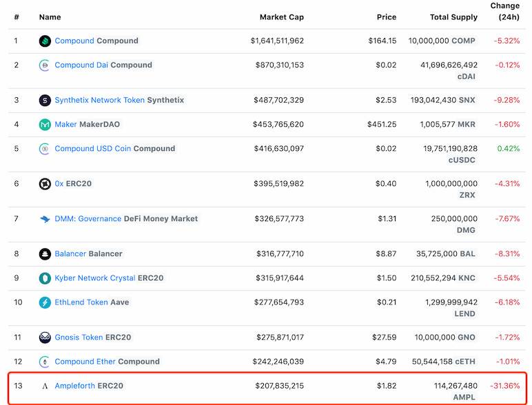Open the Compound USD Coin link

click(x=93, y=149)
